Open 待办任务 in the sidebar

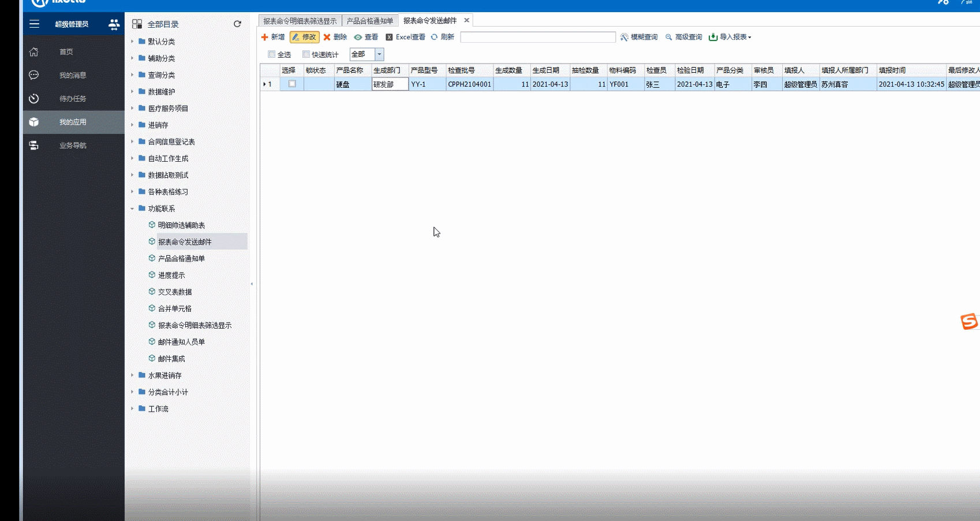73,99
